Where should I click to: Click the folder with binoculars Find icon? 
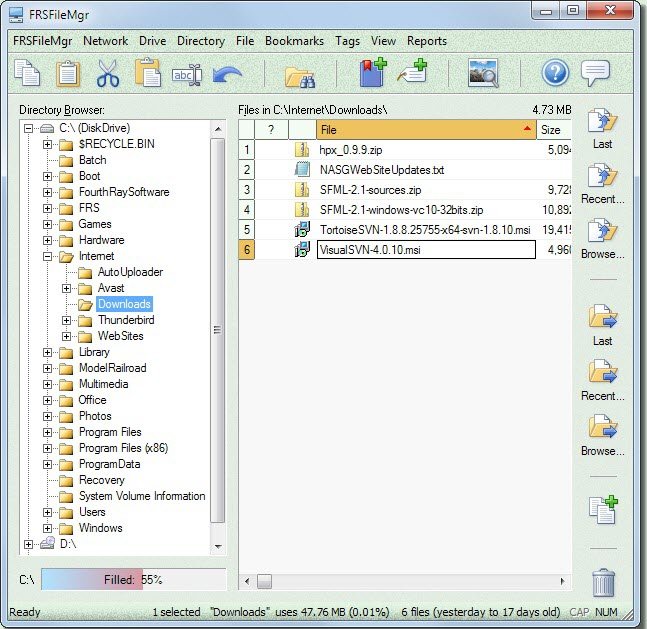point(300,77)
